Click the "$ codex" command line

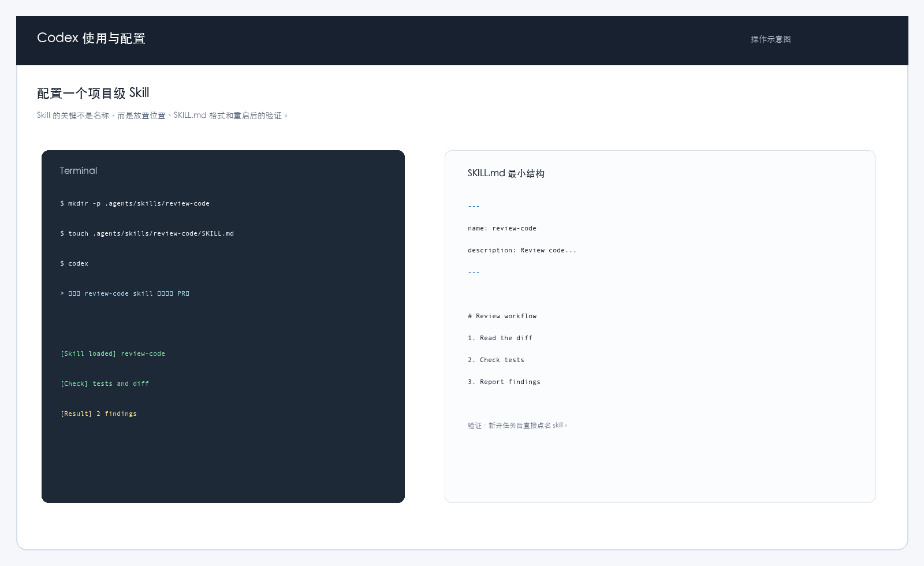coord(74,263)
